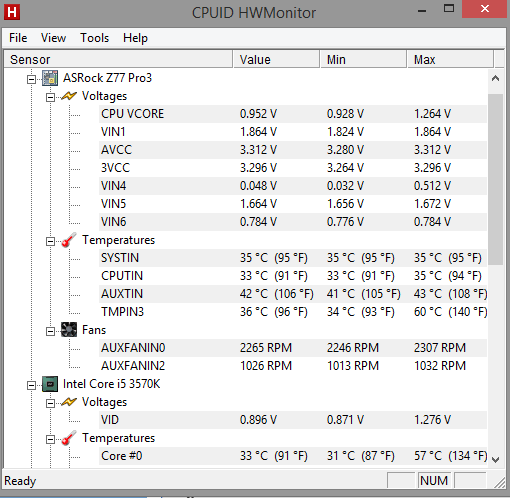
Task: Click the 42 °C AUXTIN current value
Action: click(x=277, y=294)
